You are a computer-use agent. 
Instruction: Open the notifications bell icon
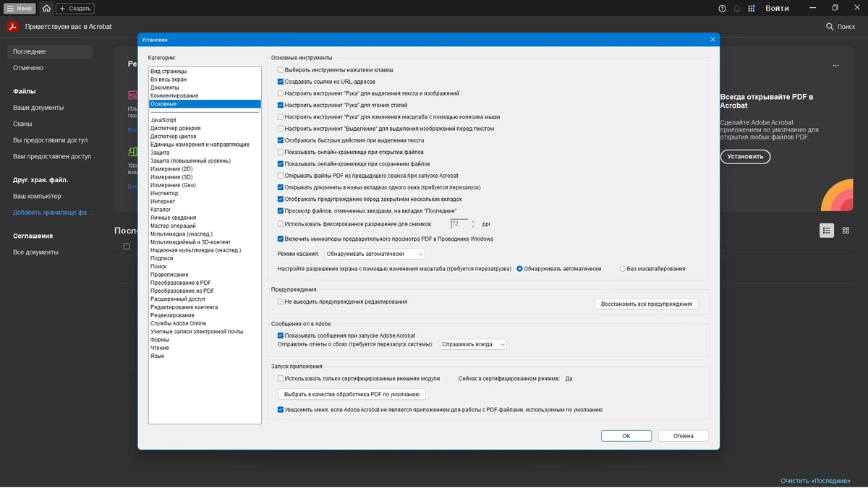coord(737,8)
